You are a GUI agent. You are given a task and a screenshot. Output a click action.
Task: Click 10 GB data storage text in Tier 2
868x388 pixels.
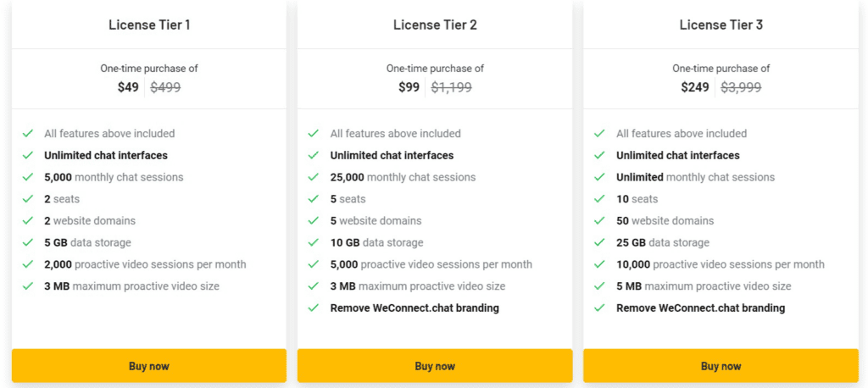click(x=376, y=242)
